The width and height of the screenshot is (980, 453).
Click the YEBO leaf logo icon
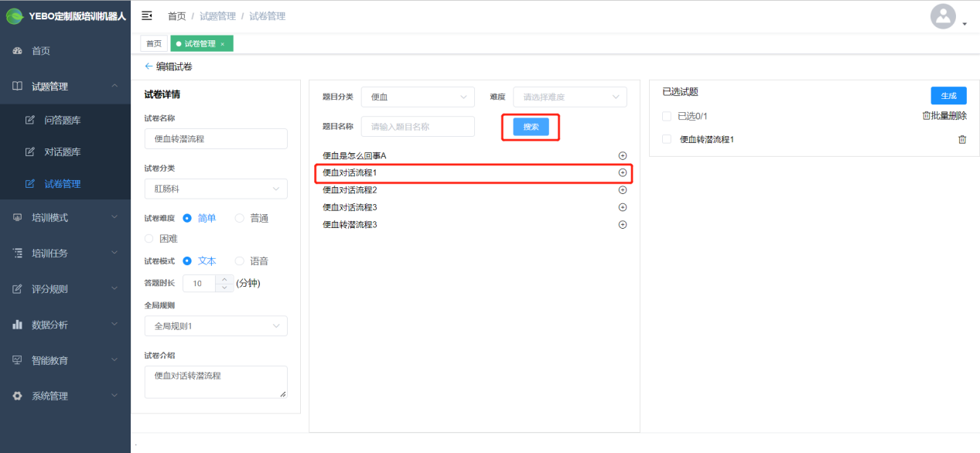coord(15,15)
